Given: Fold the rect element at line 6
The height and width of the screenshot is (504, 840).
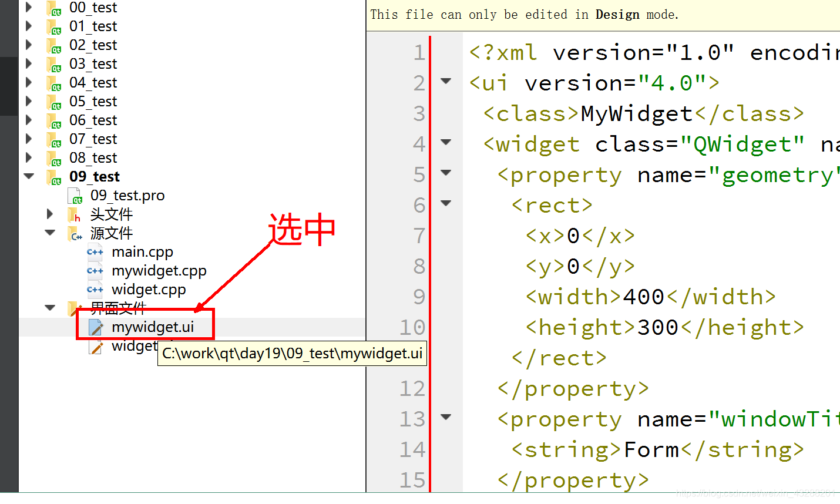Looking at the screenshot, I should [x=446, y=203].
